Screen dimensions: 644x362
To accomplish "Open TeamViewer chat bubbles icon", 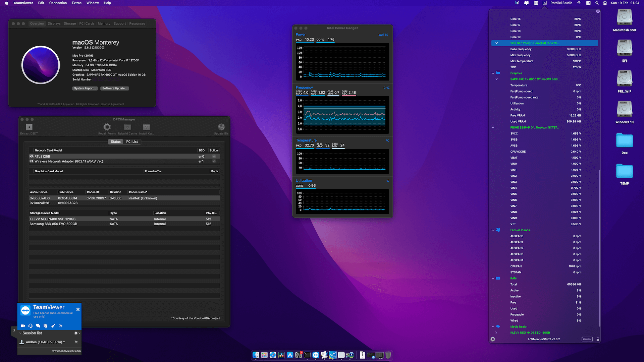I will pos(38,326).
